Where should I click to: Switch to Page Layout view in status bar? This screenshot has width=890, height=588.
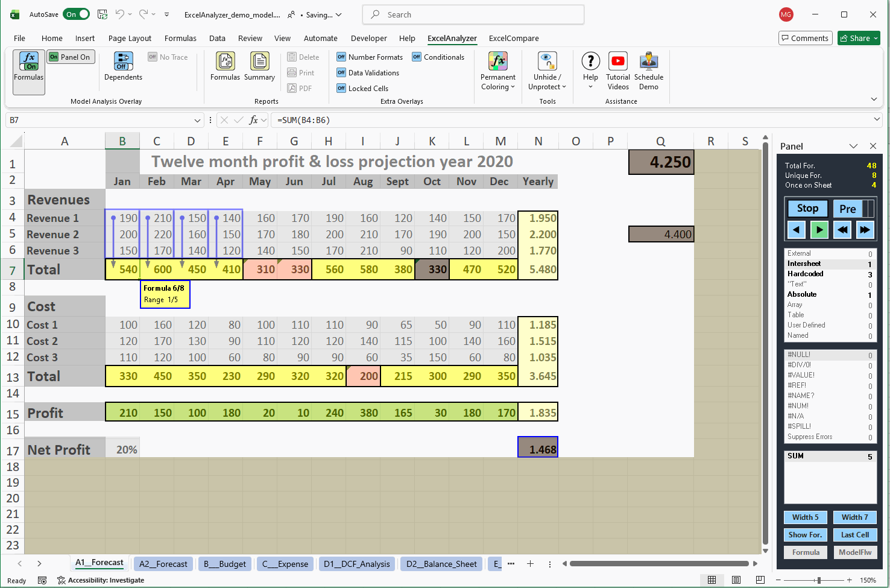pyautogui.click(x=736, y=580)
